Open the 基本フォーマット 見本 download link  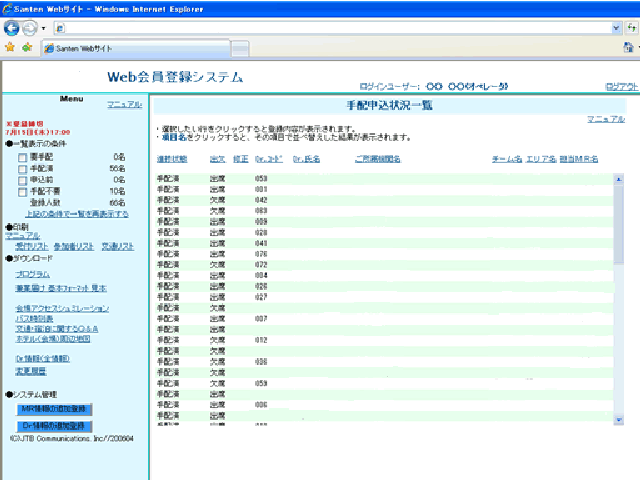tap(61, 288)
